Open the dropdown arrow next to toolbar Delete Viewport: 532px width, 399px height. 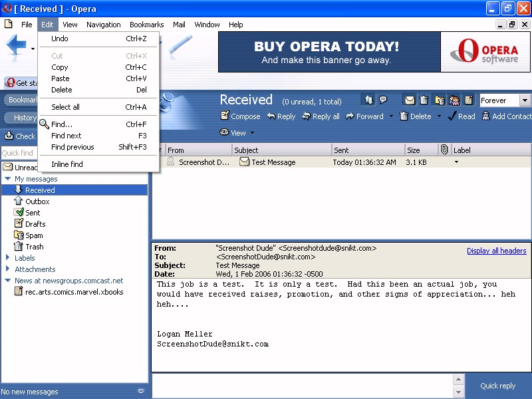[x=439, y=116]
